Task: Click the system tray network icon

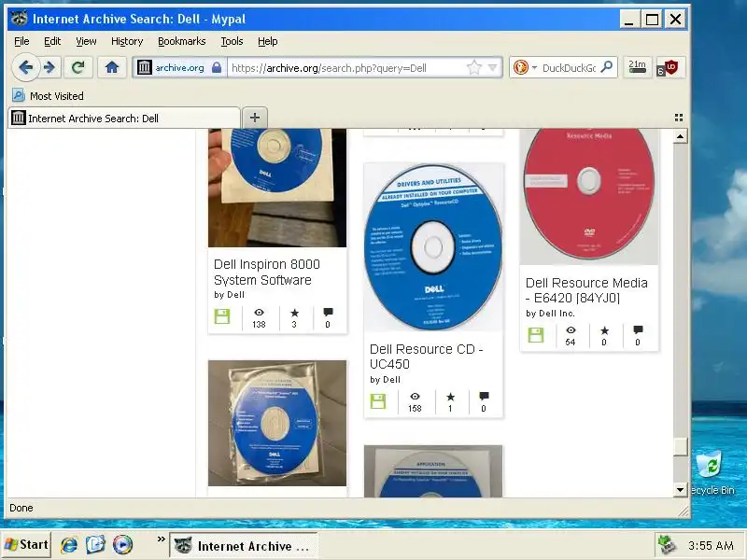Action: click(x=667, y=546)
